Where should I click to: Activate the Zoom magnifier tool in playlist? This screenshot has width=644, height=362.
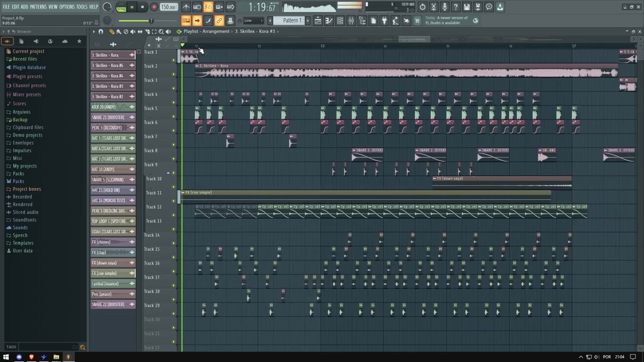(161, 32)
